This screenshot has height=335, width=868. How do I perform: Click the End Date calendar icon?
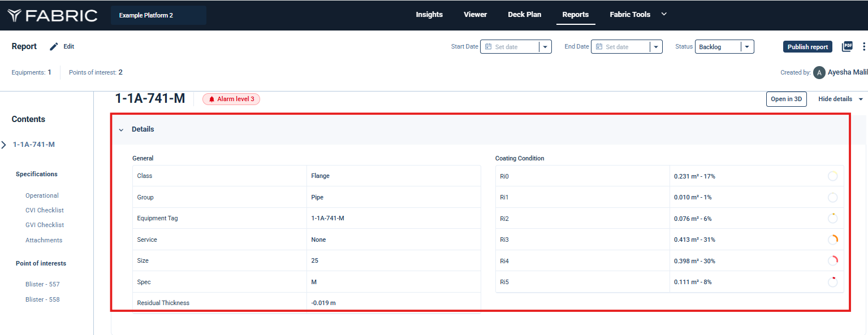(x=599, y=47)
